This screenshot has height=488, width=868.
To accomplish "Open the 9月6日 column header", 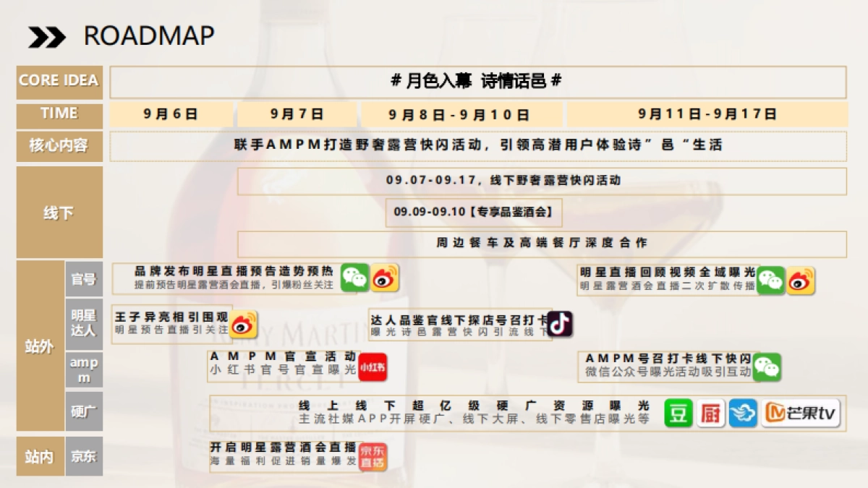I will (171, 114).
